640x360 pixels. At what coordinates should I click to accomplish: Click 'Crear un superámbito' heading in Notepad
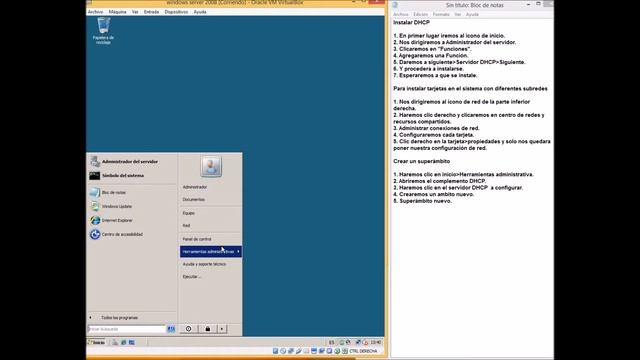(422, 161)
